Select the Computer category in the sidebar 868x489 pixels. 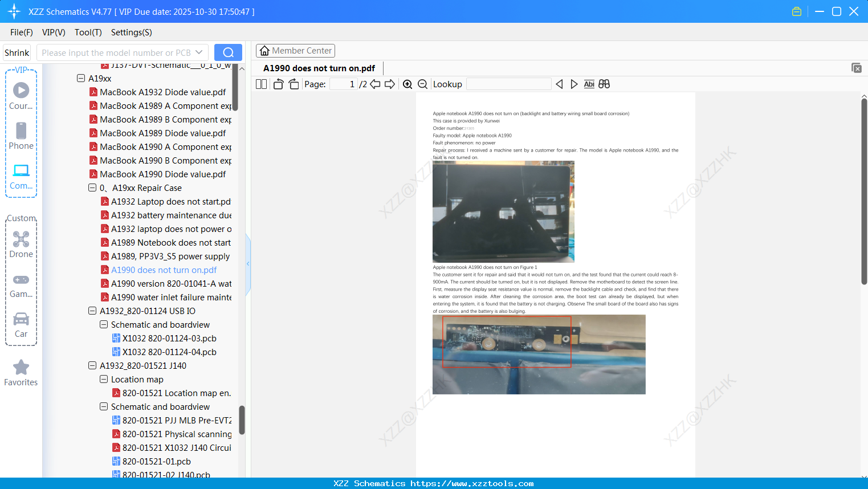point(21,176)
